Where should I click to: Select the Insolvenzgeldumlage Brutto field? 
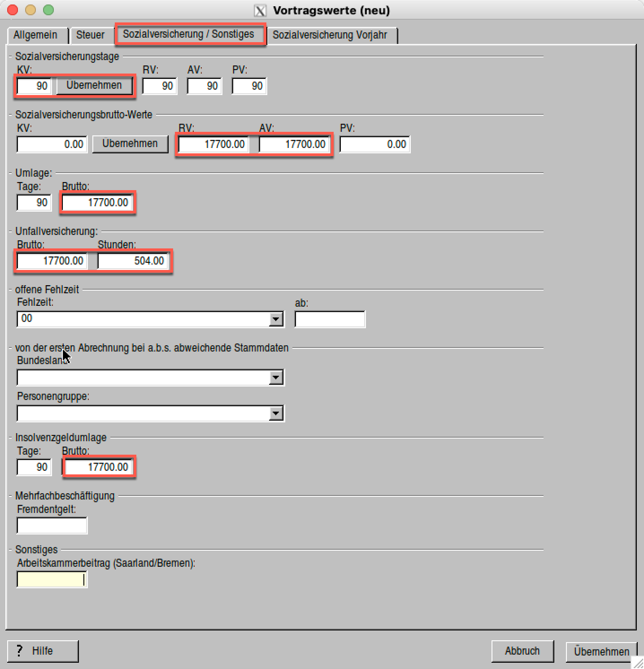click(x=99, y=467)
